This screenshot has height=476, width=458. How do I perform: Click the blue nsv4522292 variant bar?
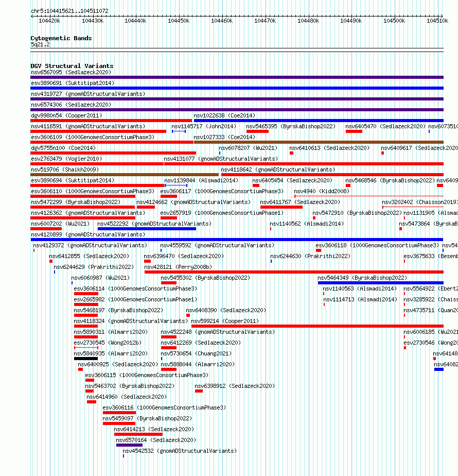coord(147,229)
